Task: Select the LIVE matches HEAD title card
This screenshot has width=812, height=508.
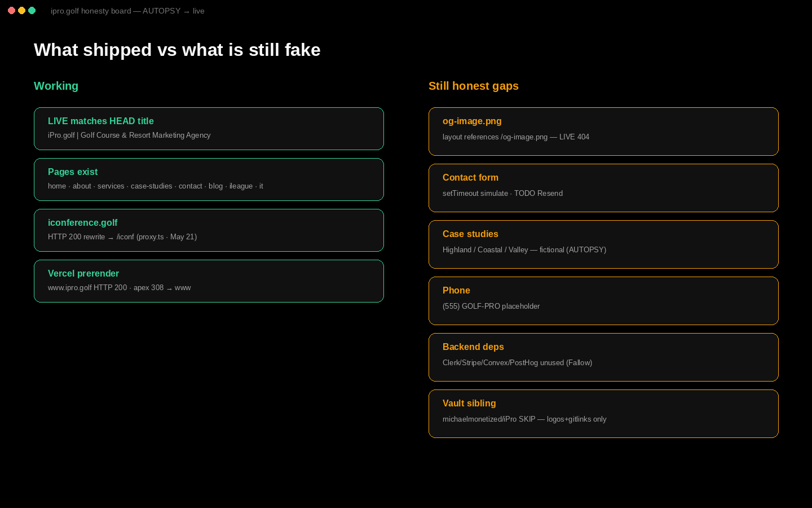Action: click(209, 129)
